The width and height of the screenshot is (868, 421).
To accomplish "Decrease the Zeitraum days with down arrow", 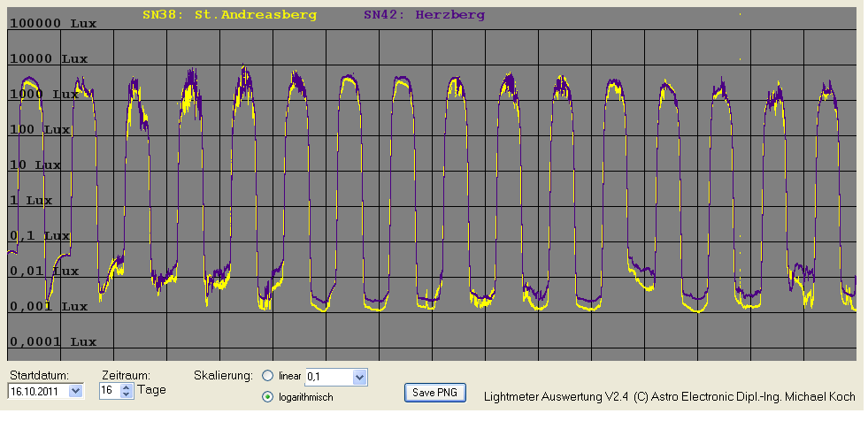I will click(x=126, y=394).
